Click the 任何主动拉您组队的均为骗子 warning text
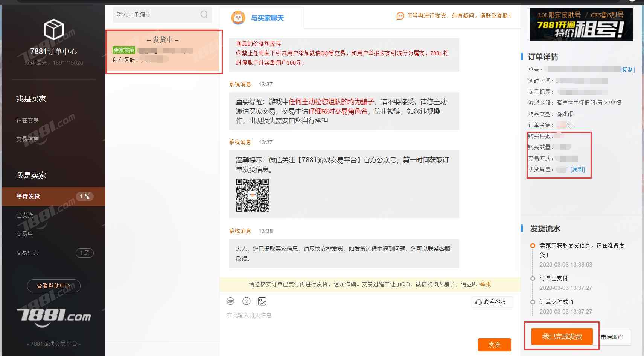Image resolution: width=644 pixels, height=356 pixels. (x=331, y=102)
